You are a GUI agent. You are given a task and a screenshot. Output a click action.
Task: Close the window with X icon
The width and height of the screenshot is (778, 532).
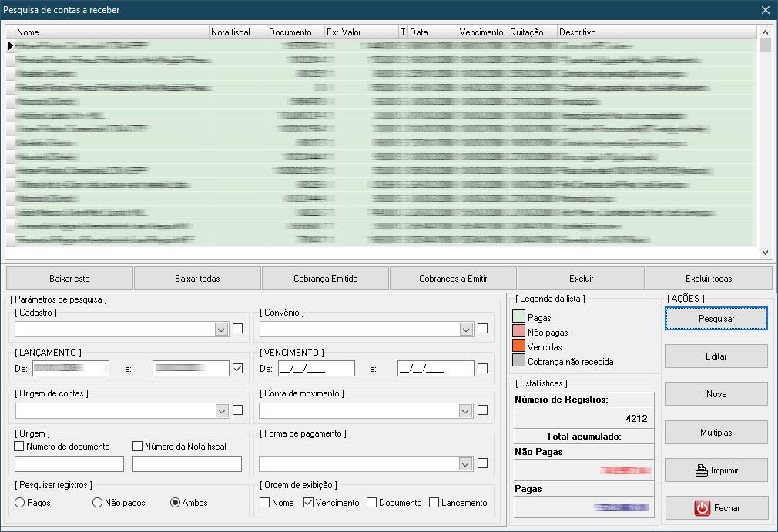(765, 10)
